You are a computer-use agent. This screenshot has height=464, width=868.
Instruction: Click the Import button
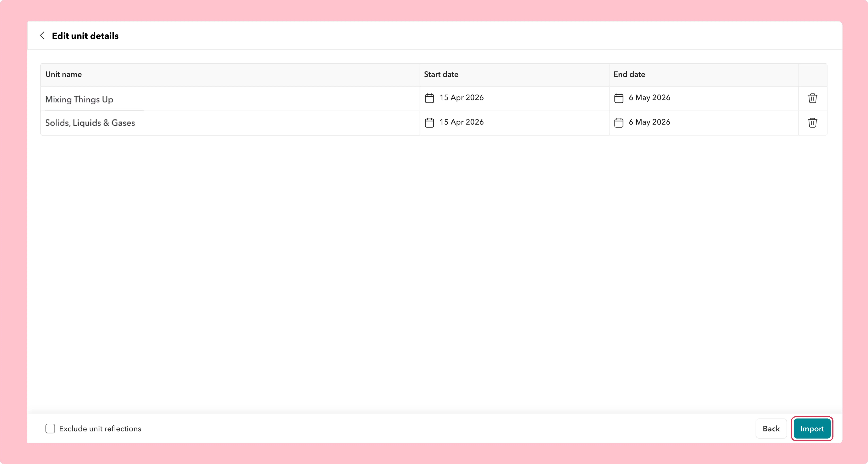[812, 429]
